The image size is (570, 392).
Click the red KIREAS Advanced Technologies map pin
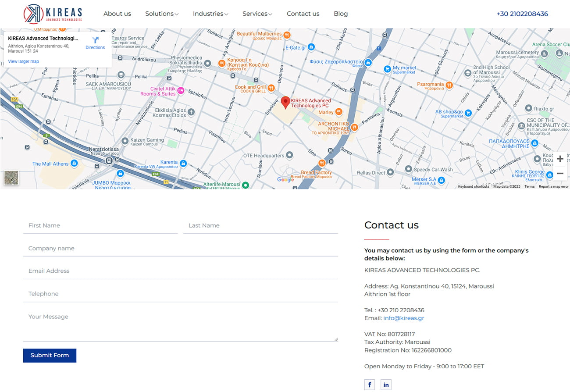tap(285, 103)
